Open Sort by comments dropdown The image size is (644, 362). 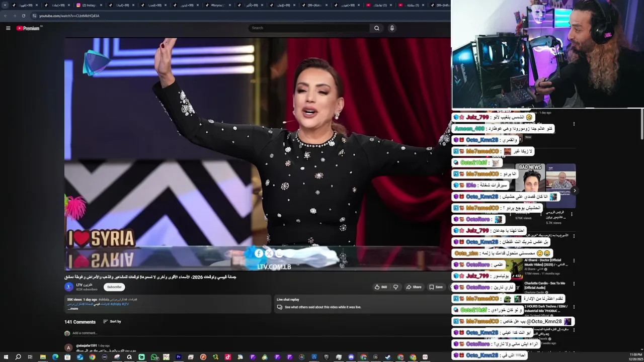[x=112, y=321]
